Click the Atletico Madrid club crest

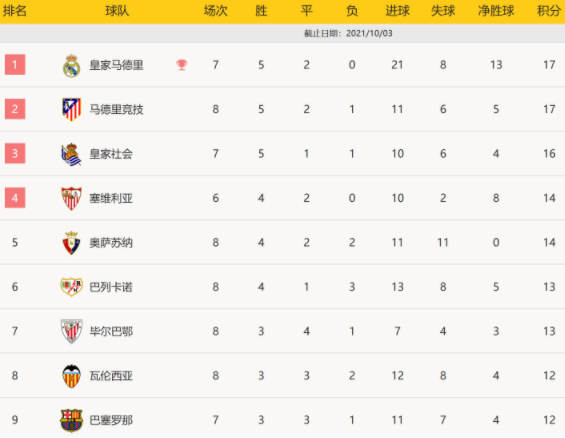pyautogui.click(x=71, y=110)
